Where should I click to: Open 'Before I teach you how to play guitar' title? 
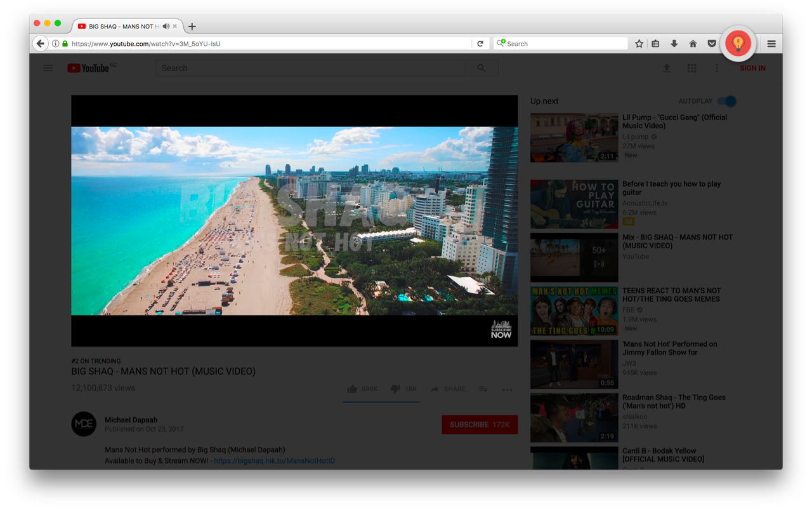[671, 188]
